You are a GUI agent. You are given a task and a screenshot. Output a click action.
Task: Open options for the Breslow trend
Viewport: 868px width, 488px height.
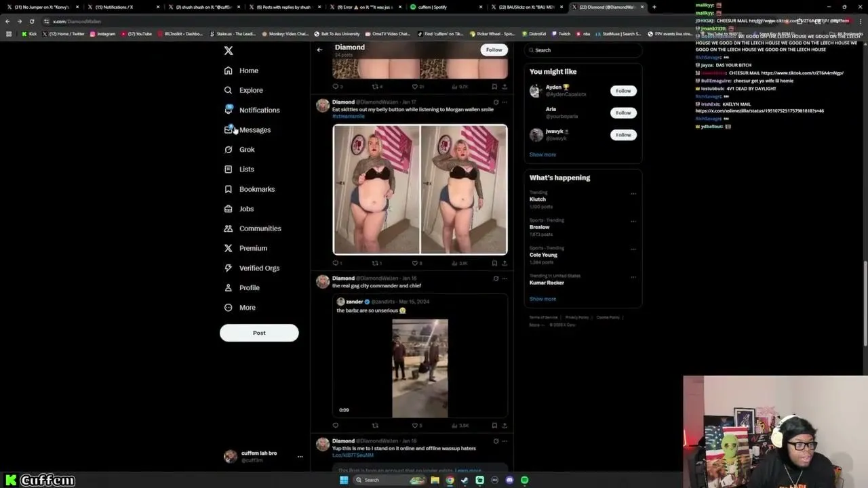[633, 222]
